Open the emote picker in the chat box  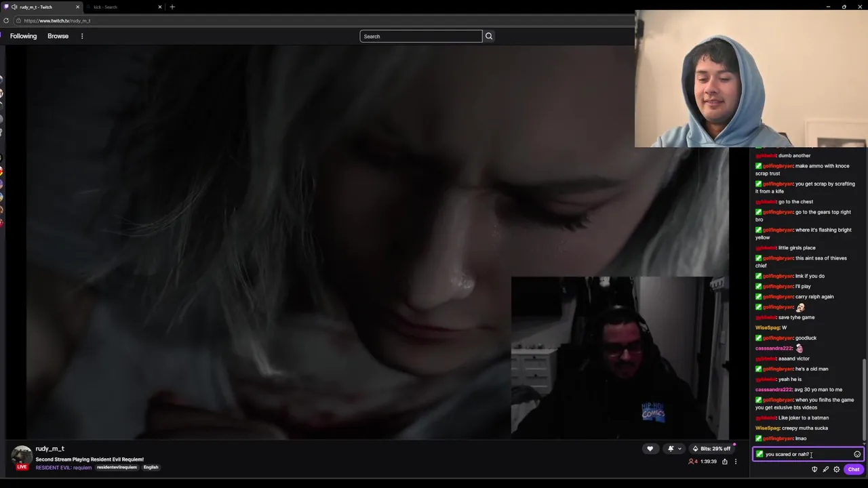pyautogui.click(x=857, y=454)
